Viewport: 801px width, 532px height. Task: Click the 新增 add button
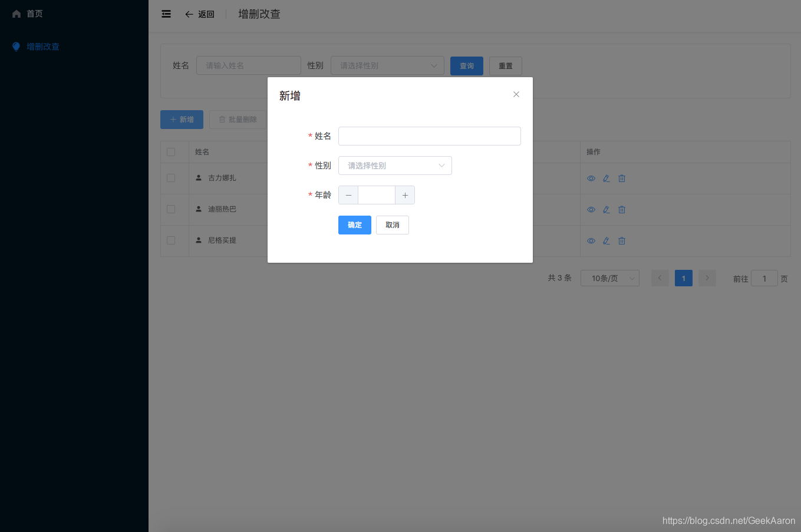click(x=182, y=120)
